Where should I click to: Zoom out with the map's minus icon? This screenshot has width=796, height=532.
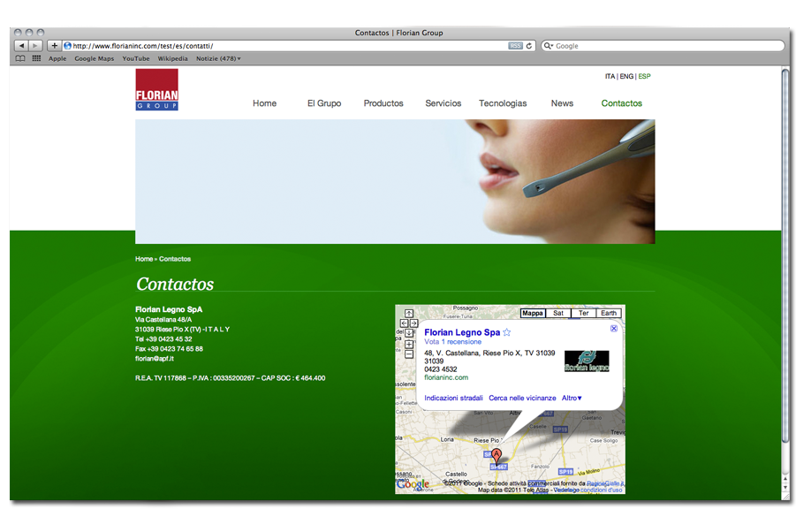tap(409, 354)
